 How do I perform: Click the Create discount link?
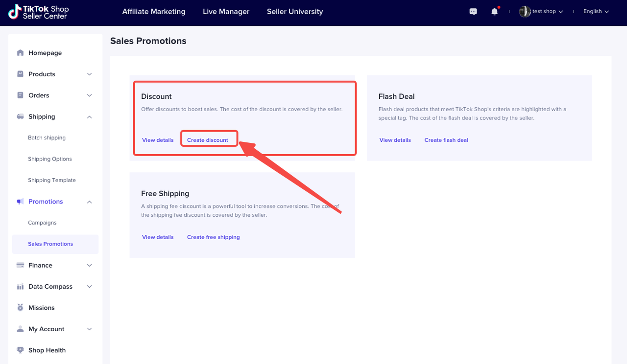pos(208,140)
